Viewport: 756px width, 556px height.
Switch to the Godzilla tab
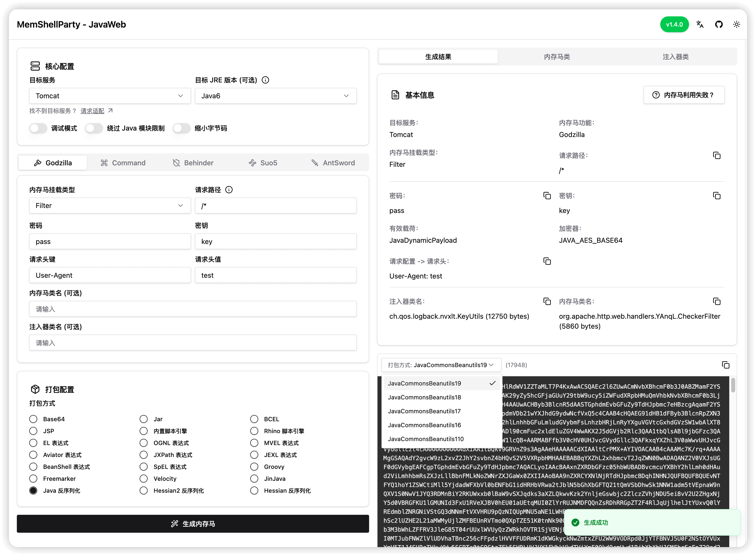53,163
